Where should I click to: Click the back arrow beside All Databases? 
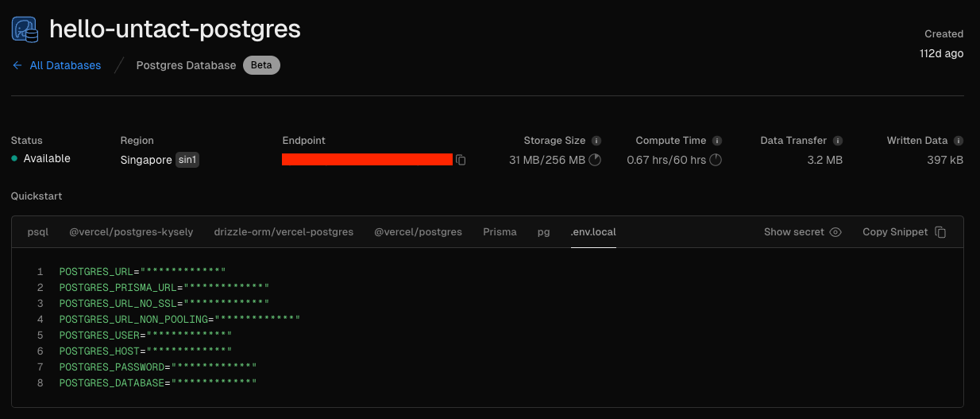click(x=17, y=65)
